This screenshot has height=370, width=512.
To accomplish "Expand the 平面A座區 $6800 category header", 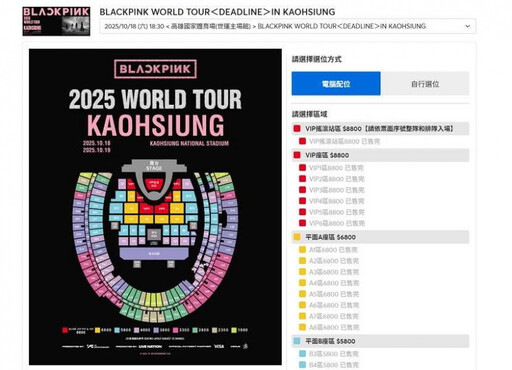I will [x=380, y=237].
